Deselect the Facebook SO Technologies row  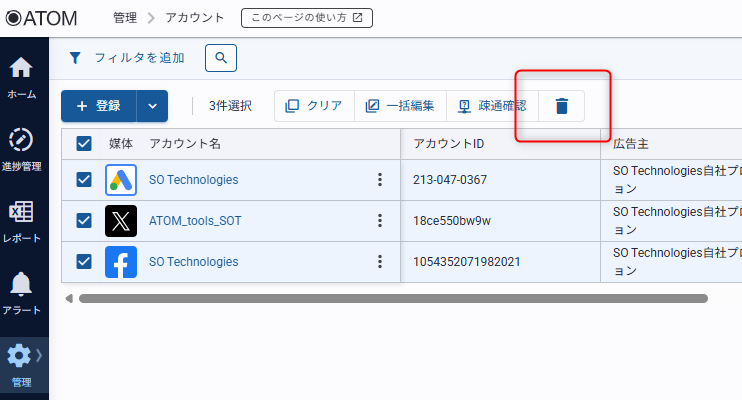click(84, 262)
